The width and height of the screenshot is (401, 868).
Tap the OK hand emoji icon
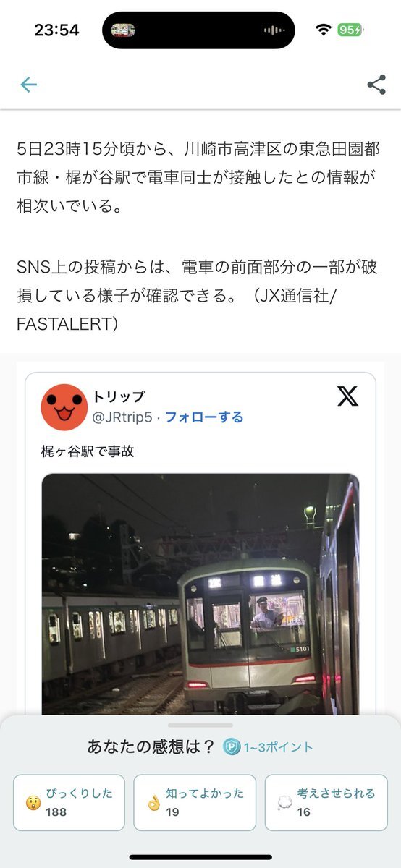[153, 802]
